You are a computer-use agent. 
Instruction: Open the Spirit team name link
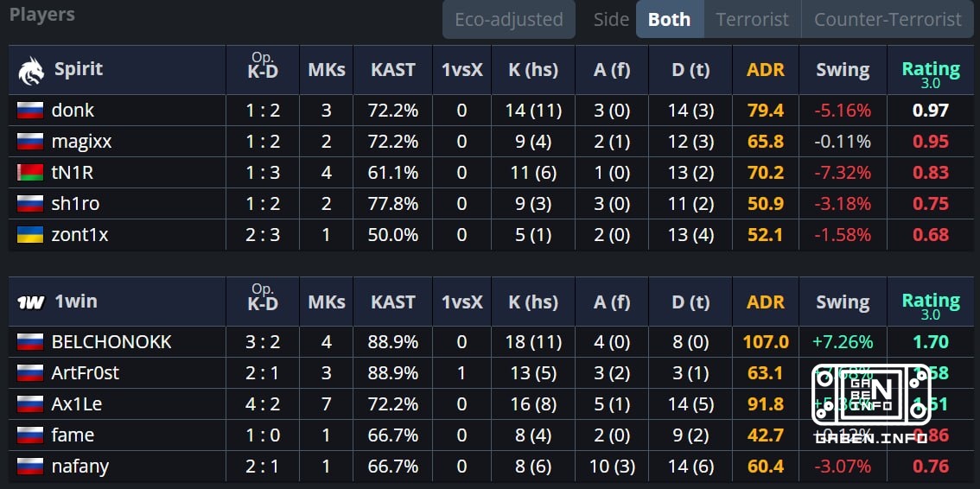coord(79,69)
